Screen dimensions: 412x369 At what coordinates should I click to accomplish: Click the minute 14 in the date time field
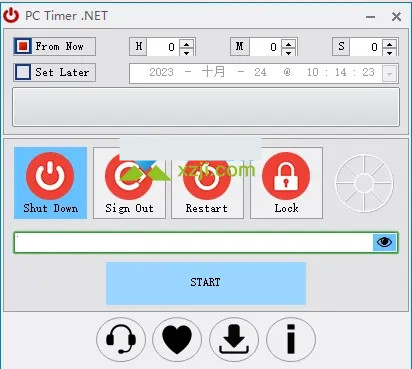click(341, 72)
